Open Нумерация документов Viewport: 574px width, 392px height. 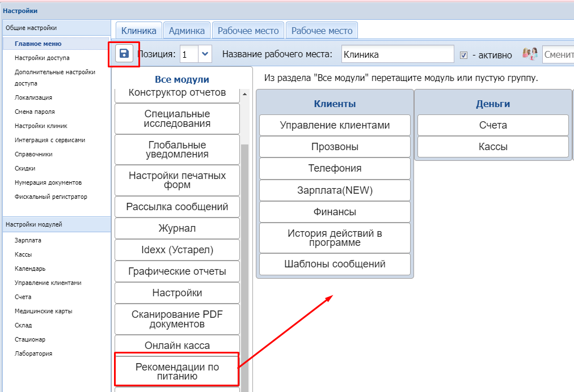click(x=48, y=182)
